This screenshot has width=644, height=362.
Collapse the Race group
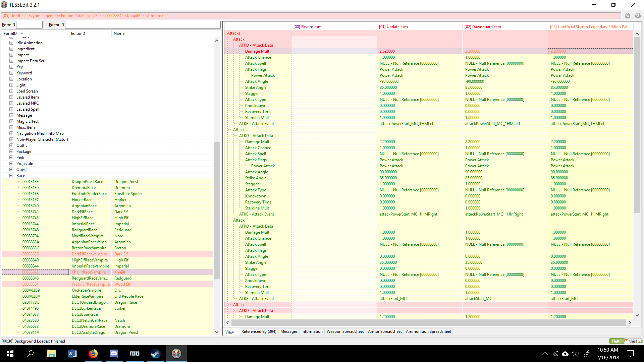[x=11, y=176]
